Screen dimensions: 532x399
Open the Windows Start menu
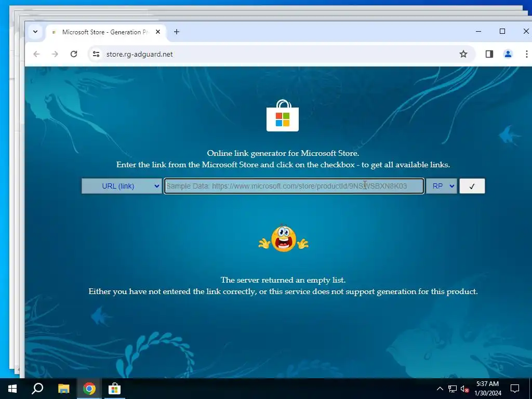[x=12, y=389]
